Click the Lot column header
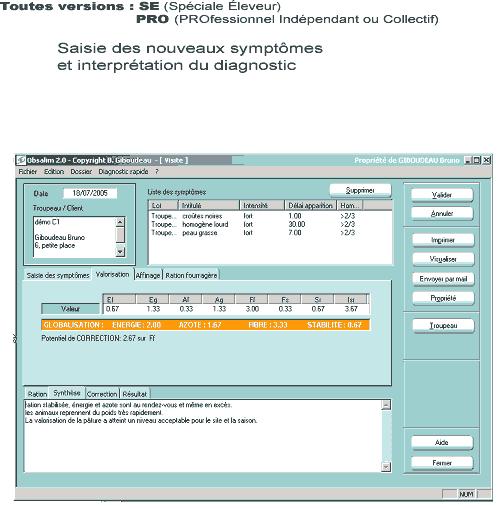 (164, 205)
